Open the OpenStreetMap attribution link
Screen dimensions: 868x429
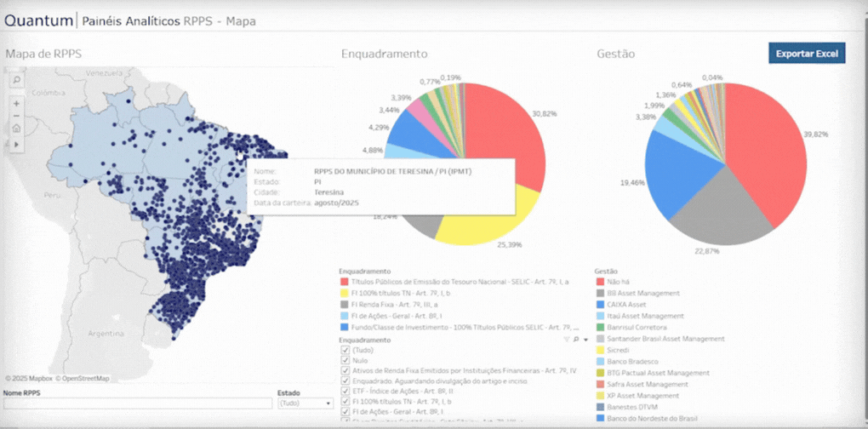pos(85,379)
